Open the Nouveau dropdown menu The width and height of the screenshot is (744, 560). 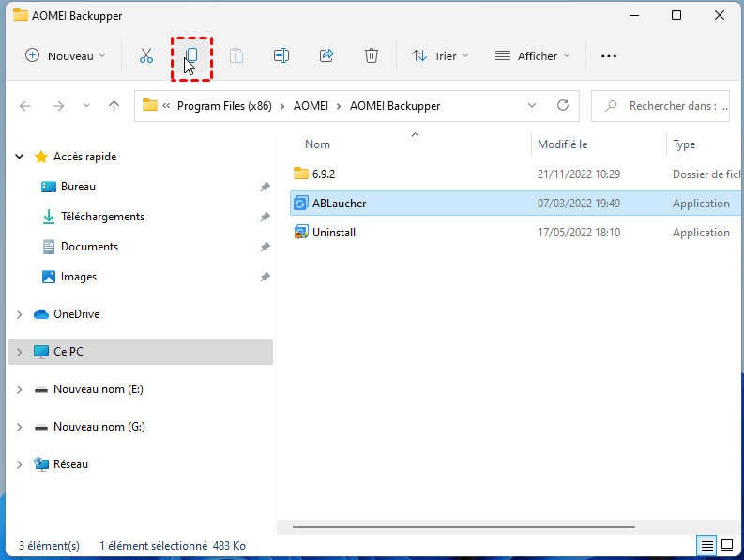66,56
